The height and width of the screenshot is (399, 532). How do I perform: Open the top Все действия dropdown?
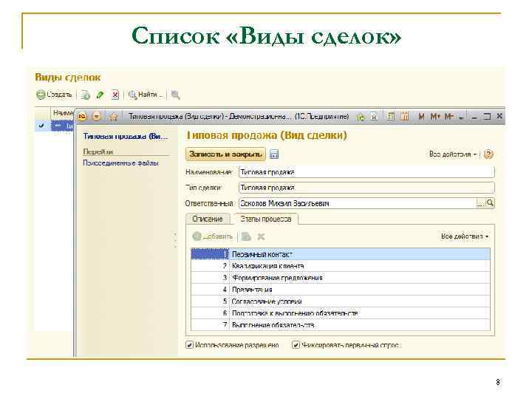coord(453,154)
